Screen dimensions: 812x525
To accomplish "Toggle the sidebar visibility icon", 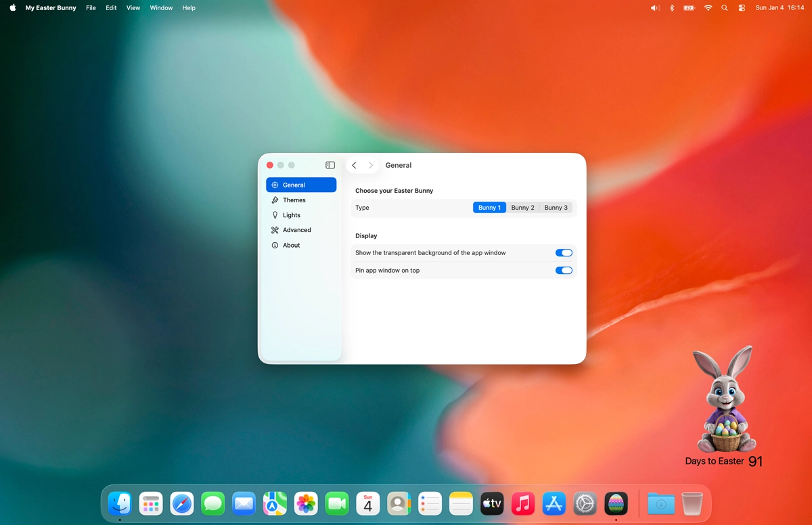I will [x=330, y=165].
